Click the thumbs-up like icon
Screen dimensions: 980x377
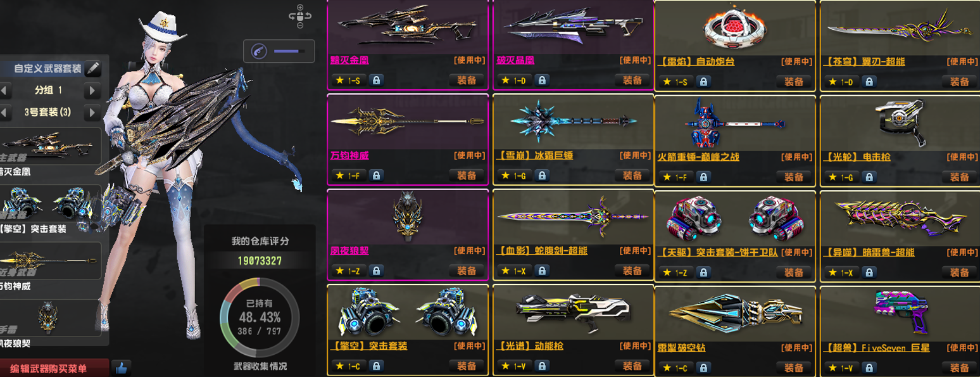coord(120,367)
